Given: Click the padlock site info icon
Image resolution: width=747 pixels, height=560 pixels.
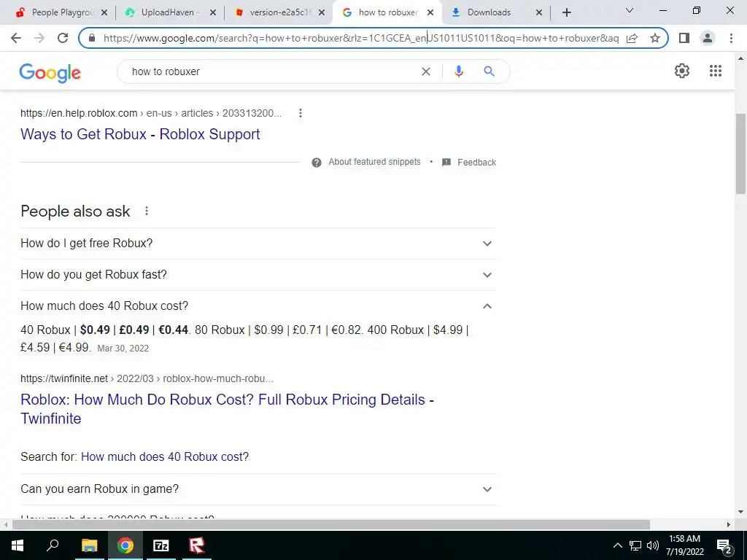Looking at the screenshot, I should click(92, 38).
